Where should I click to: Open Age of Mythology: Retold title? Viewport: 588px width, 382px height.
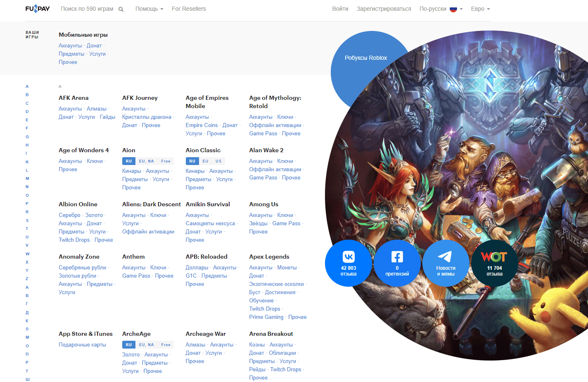click(275, 102)
